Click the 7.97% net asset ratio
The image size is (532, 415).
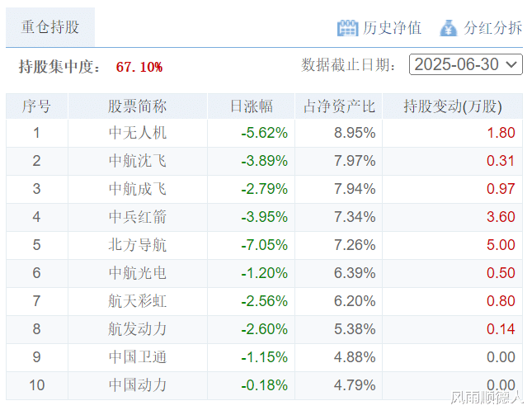(x=355, y=161)
